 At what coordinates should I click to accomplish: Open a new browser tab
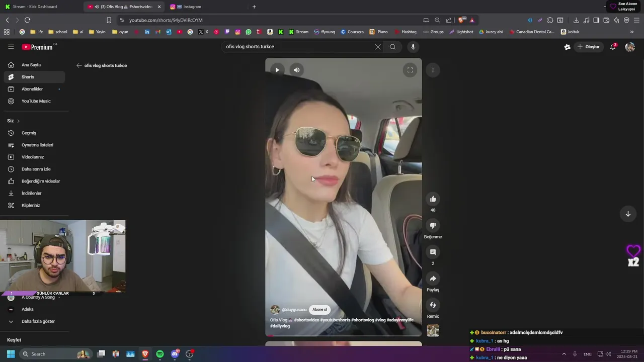(254, 7)
